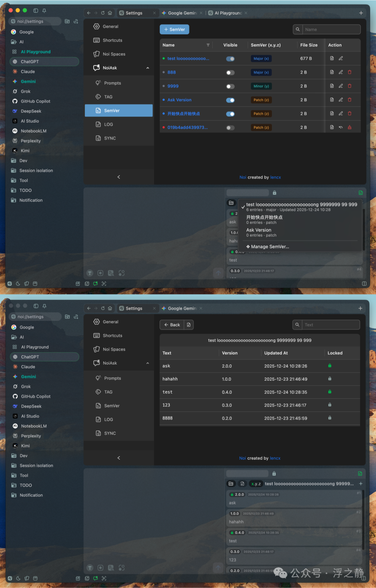Open Patch (z) dropdown for Ask Version

click(261, 100)
